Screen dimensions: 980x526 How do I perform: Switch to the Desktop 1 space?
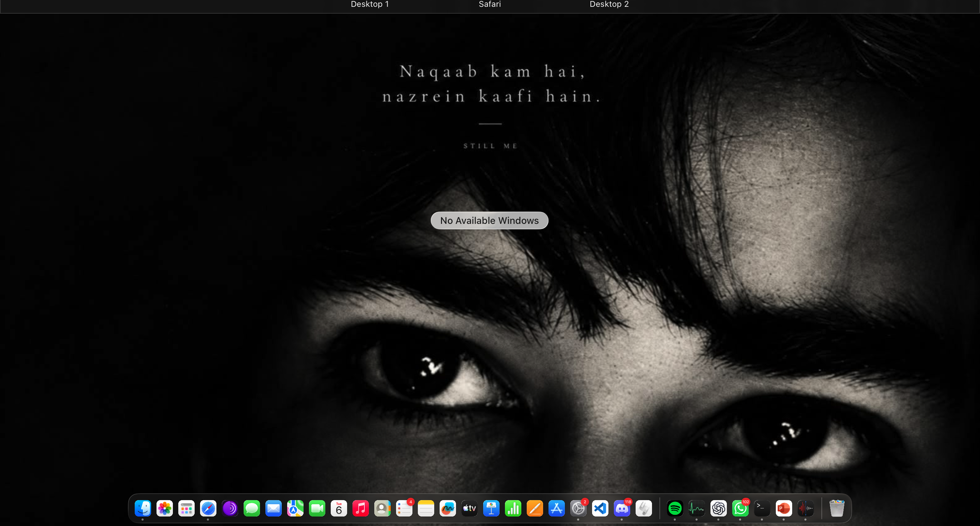pos(370,4)
